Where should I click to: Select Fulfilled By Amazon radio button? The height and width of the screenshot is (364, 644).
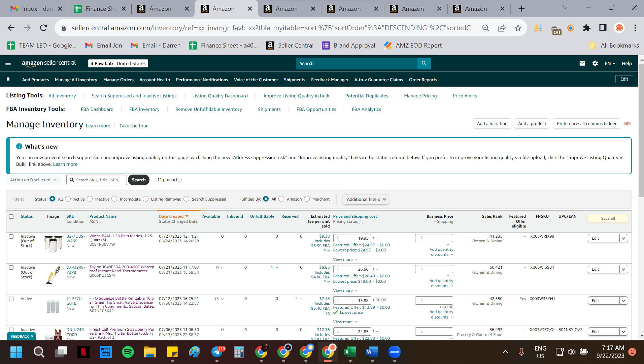[x=281, y=199]
